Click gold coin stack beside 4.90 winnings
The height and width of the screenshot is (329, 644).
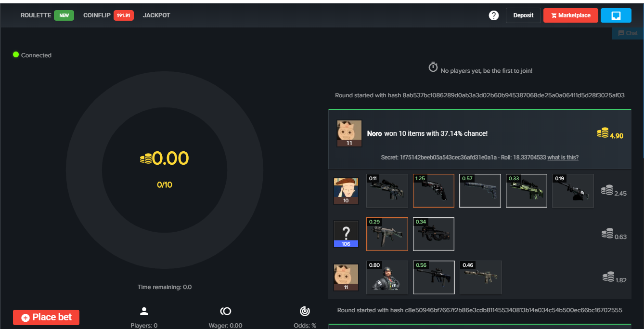pyautogui.click(x=603, y=133)
